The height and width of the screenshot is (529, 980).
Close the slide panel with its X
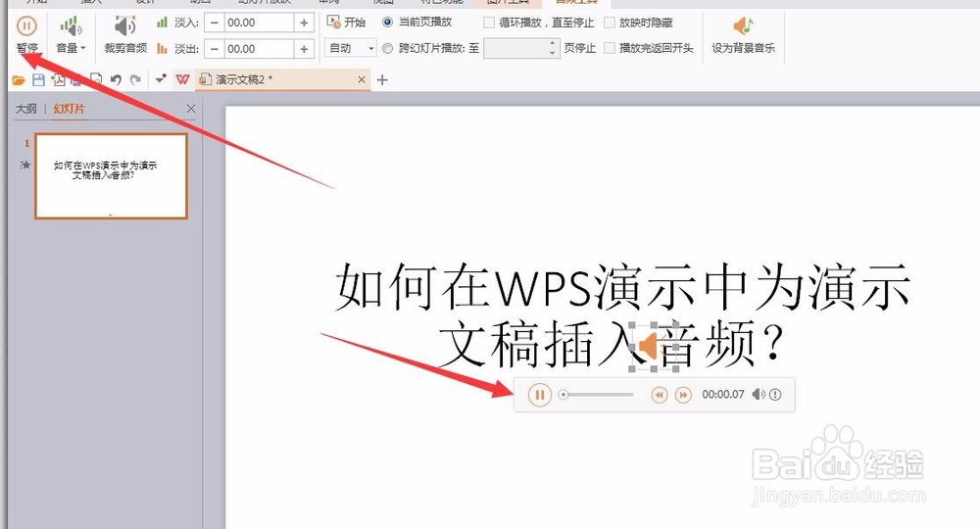tap(191, 109)
